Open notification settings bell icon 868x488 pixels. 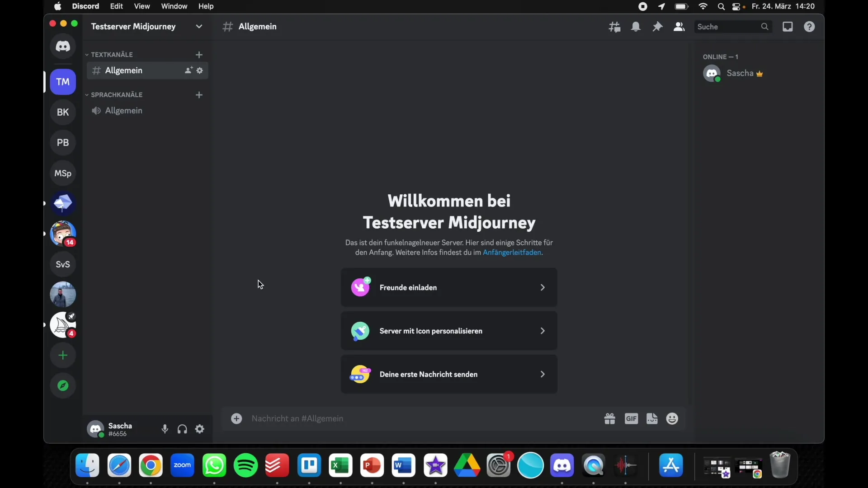tap(636, 27)
